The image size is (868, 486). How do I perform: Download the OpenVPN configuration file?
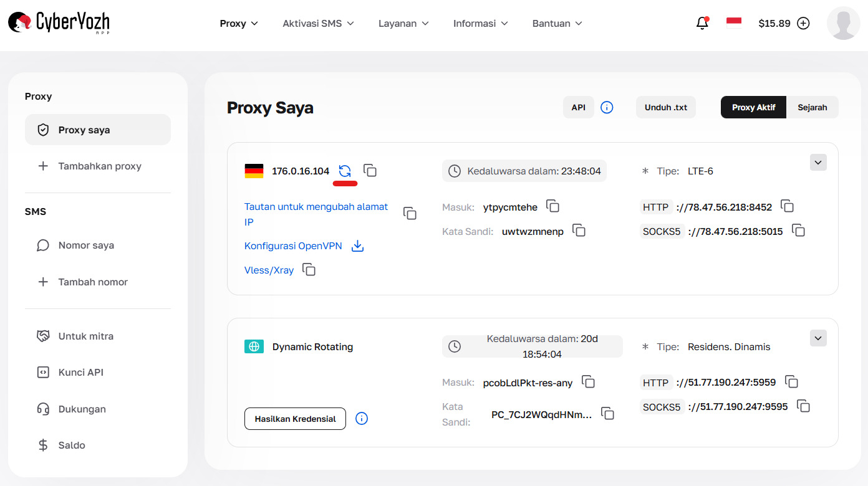click(x=357, y=245)
